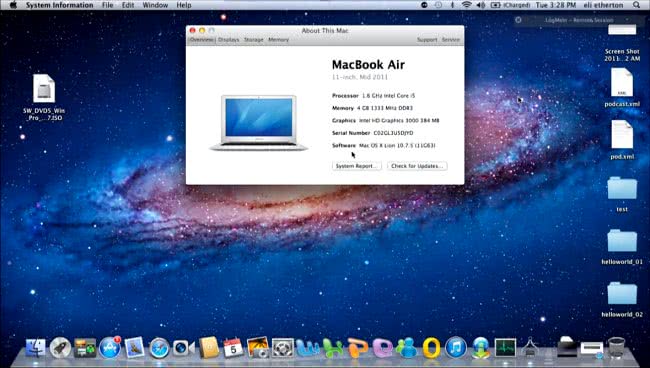Click the MacBook Air laptop image
This screenshot has width=650, height=368.
click(x=259, y=122)
